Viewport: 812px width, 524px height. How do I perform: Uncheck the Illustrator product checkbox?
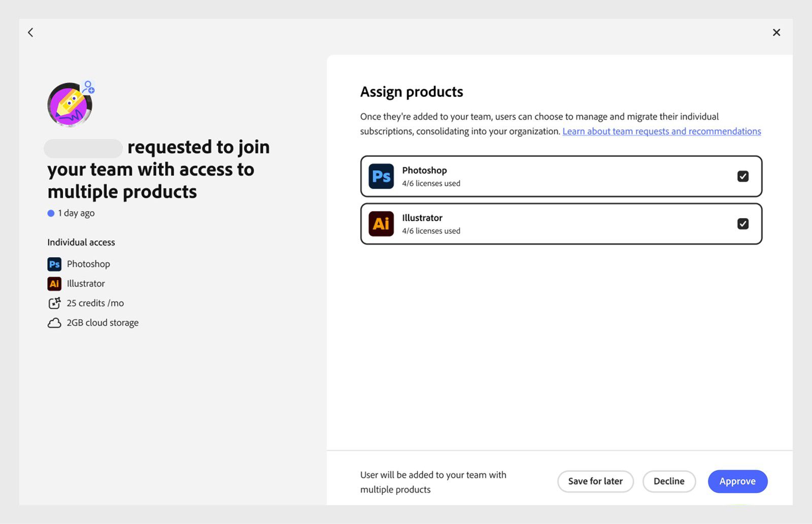[x=742, y=224]
